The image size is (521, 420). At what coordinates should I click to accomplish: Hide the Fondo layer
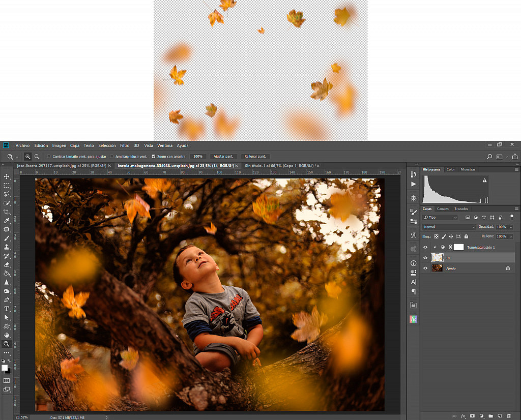(425, 268)
